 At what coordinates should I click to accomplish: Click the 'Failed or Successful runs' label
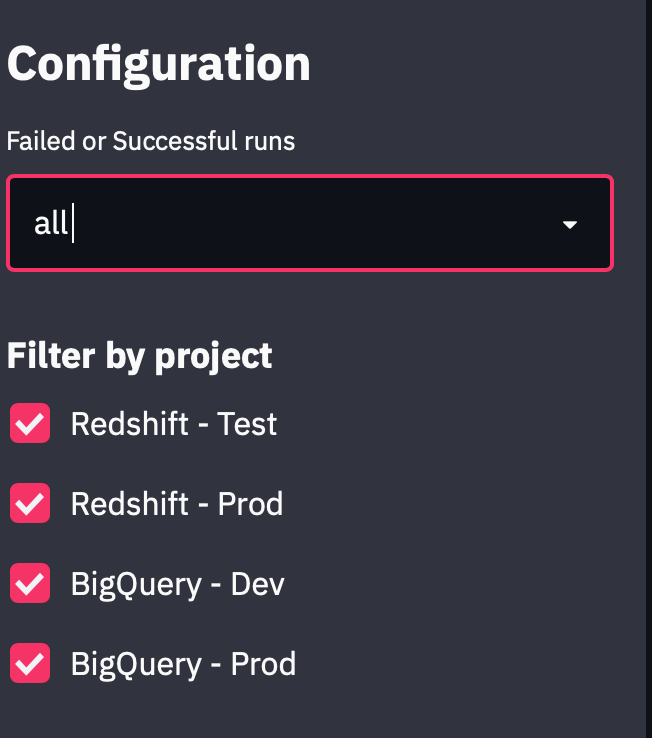[x=151, y=141]
